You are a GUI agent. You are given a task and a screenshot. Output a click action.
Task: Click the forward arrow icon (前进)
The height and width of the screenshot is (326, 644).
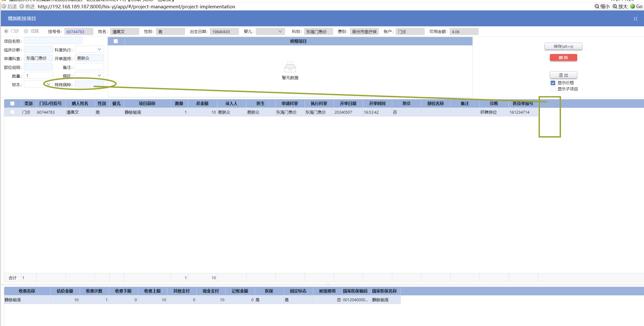coord(22,6)
